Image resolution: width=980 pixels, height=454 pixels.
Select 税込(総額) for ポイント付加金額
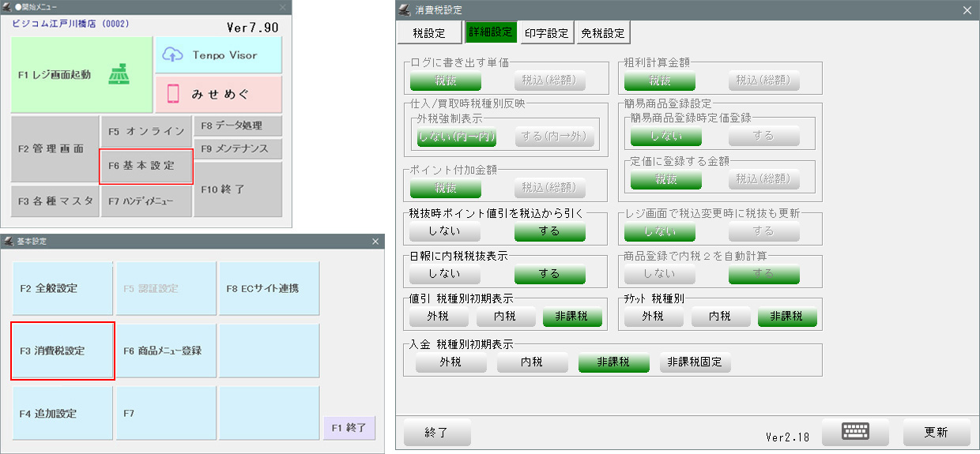click(550, 188)
